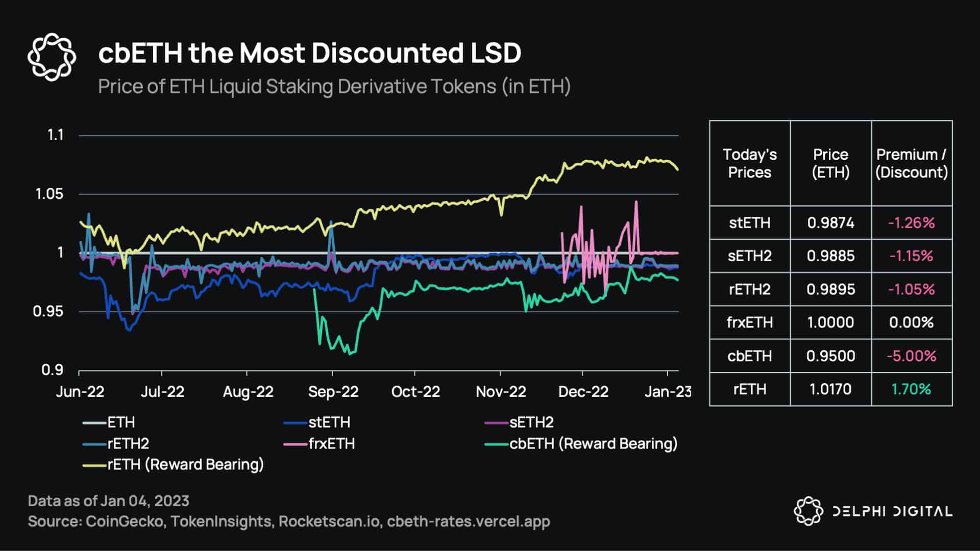Click the Aug-22 x-axis label
The image size is (980, 551).
(x=248, y=392)
